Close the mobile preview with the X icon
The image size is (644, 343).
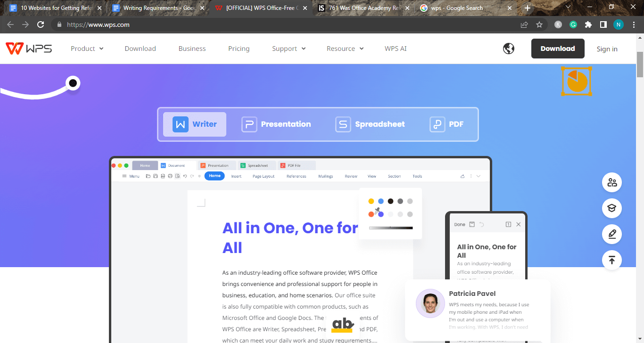click(519, 224)
